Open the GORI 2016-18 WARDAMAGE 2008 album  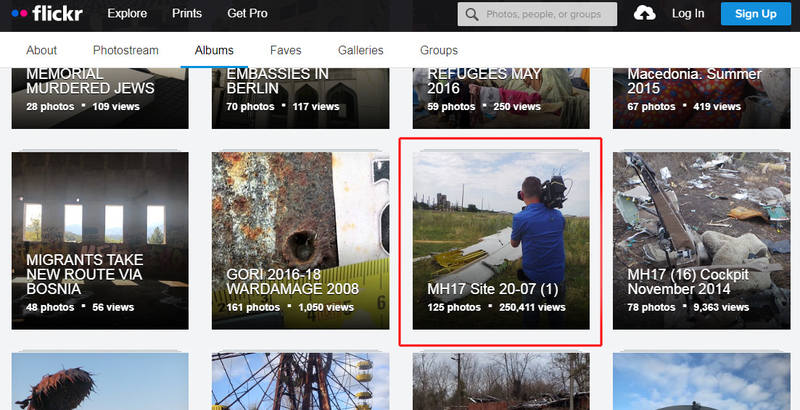pos(301,241)
